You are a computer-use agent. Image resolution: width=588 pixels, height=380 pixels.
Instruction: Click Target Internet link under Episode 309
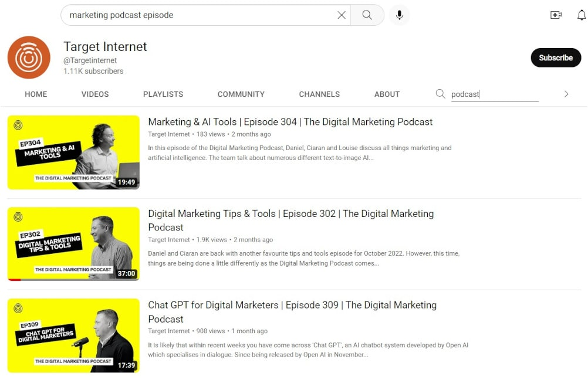click(169, 331)
